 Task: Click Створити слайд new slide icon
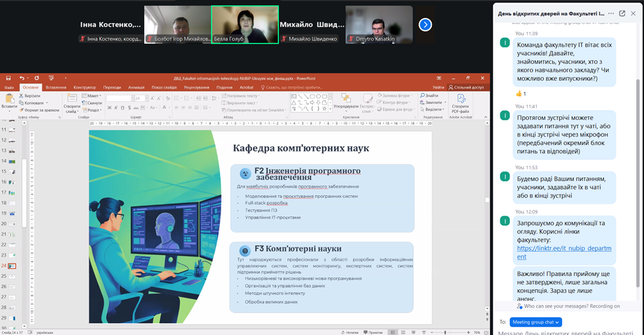pos(71,101)
